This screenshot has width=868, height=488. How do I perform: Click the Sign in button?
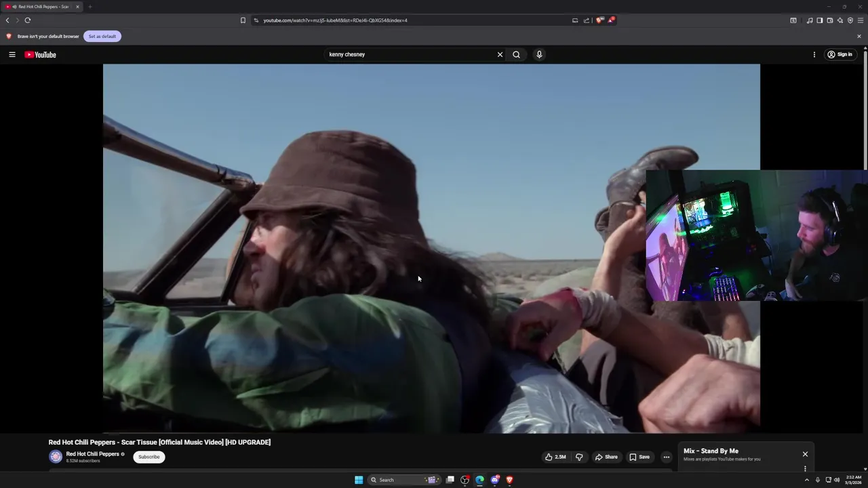tap(840, 54)
